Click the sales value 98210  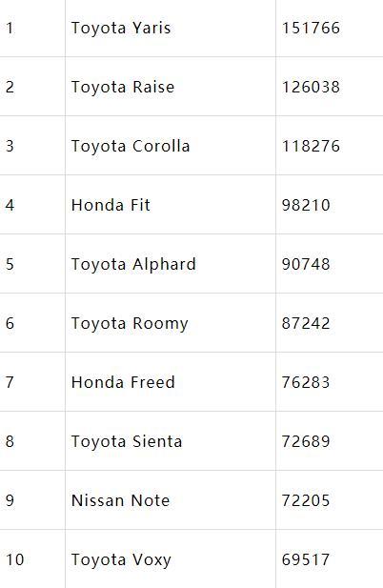pyautogui.click(x=306, y=205)
